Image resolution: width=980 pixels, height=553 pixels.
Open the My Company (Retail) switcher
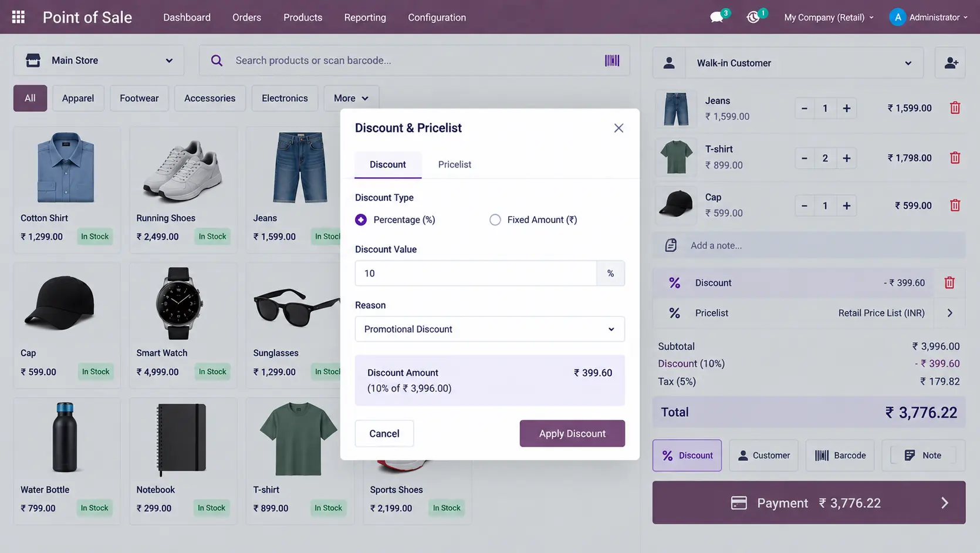coord(829,18)
